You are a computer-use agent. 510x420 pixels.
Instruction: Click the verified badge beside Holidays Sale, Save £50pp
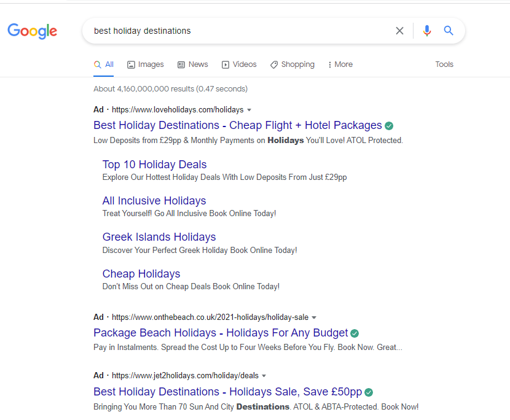369,392
